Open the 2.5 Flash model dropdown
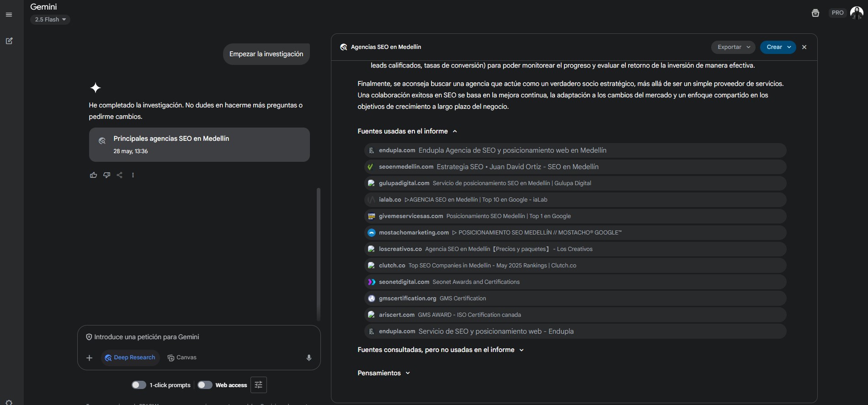Screen dimensions: 868x405 tap(50, 20)
